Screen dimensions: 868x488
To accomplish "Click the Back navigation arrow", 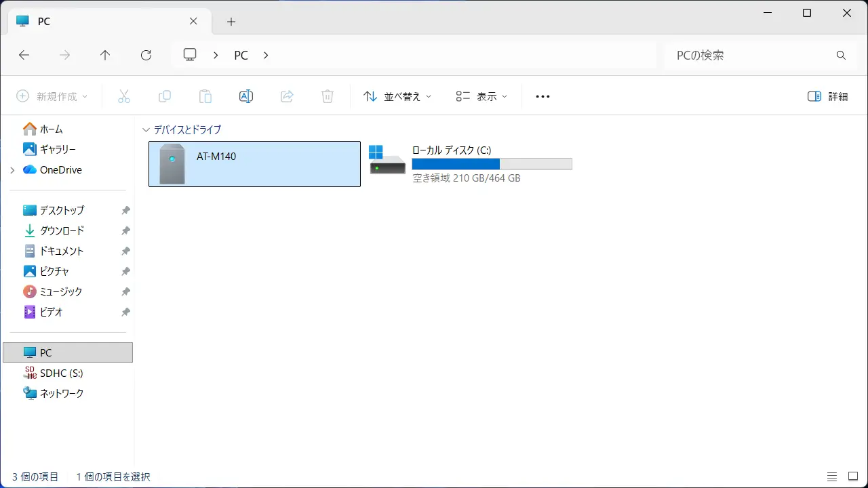I will pos(24,56).
